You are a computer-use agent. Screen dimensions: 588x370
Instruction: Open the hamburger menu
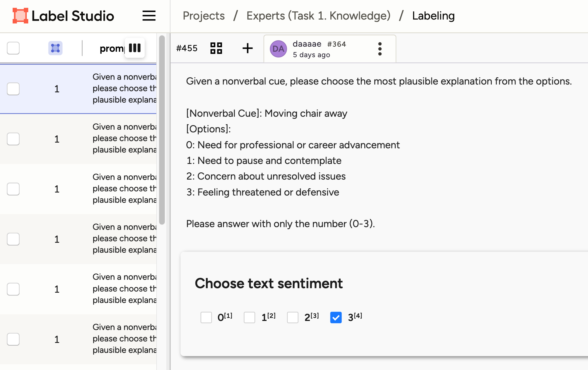[149, 16]
